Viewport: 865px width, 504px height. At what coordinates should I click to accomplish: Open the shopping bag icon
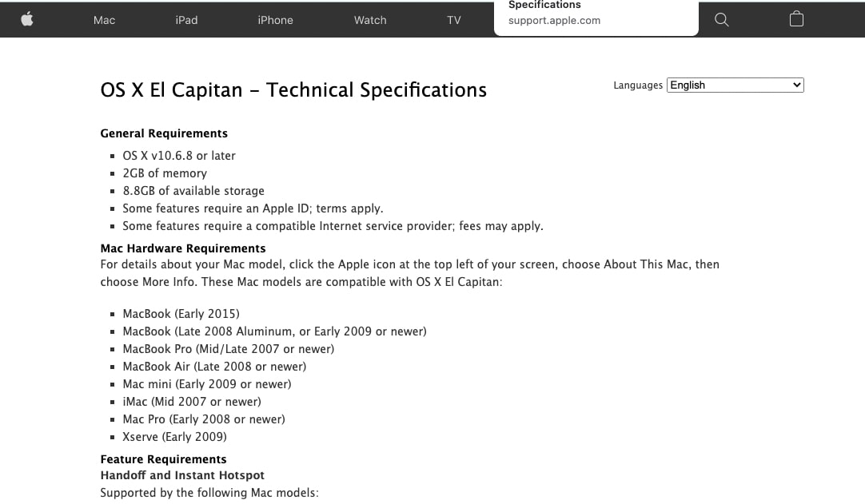tap(796, 19)
